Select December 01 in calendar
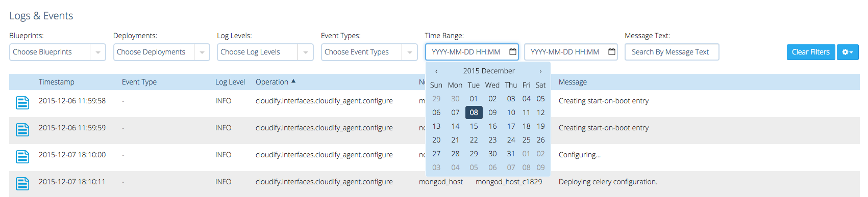 click(x=474, y=99)
